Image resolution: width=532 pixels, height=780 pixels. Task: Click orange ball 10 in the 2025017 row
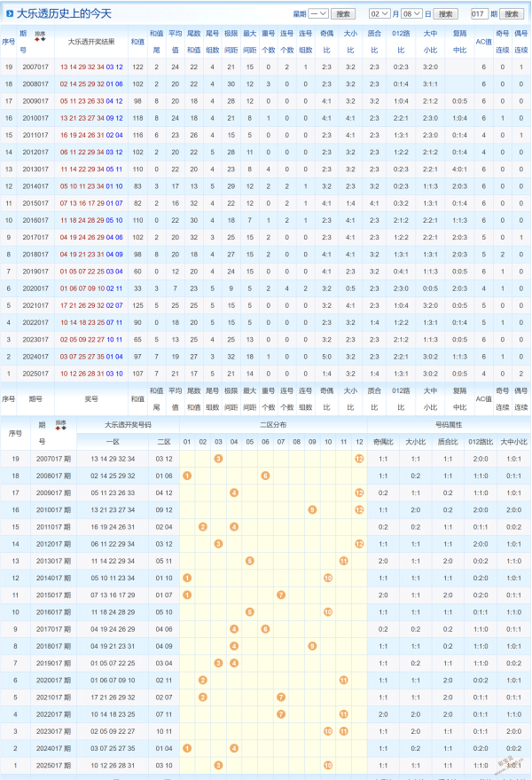[328, 765]
